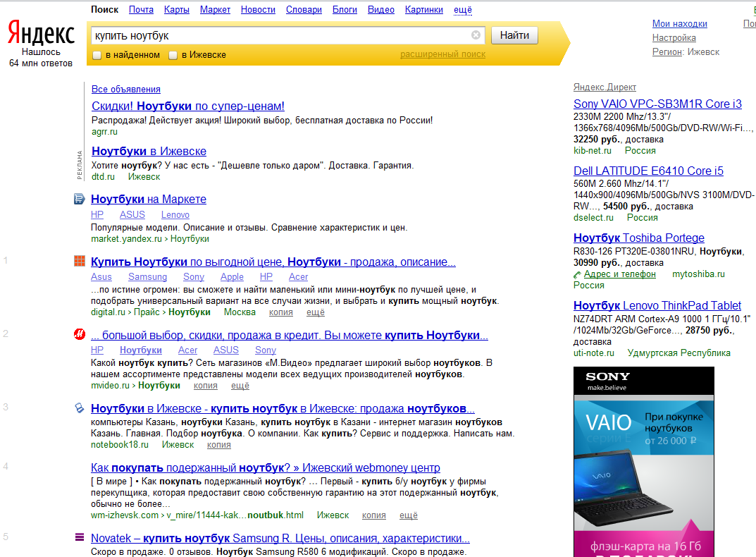Screen dimensions: 756x557
Task: Click the notebook18.ru result favicon
Action: (x=80, y=408)
